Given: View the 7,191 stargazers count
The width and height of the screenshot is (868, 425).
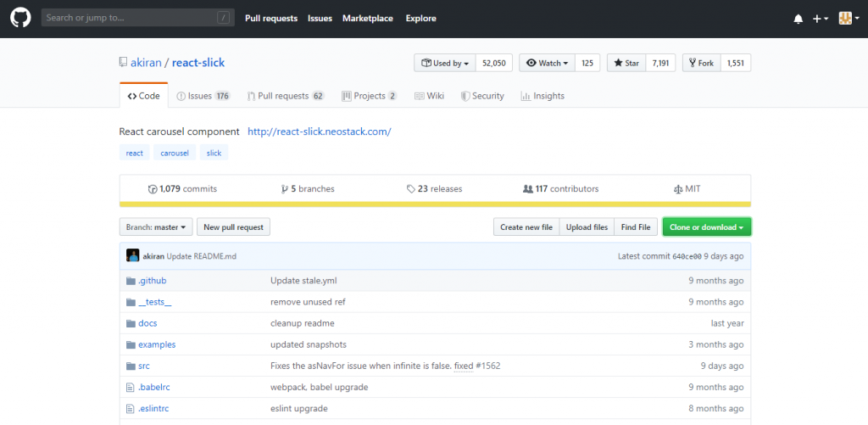Looking at the screenshot, I should point(660,63).
